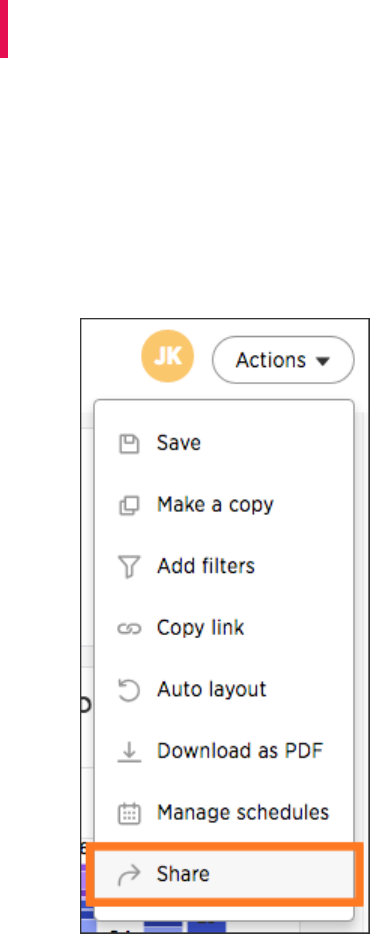The width and height of the screenshot is (370, 934).
Task: Choose Copy link menu entry
Action: pos(200,628)
